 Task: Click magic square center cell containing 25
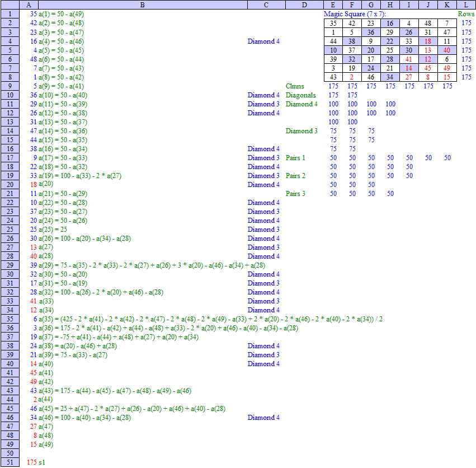coord(390,50)
